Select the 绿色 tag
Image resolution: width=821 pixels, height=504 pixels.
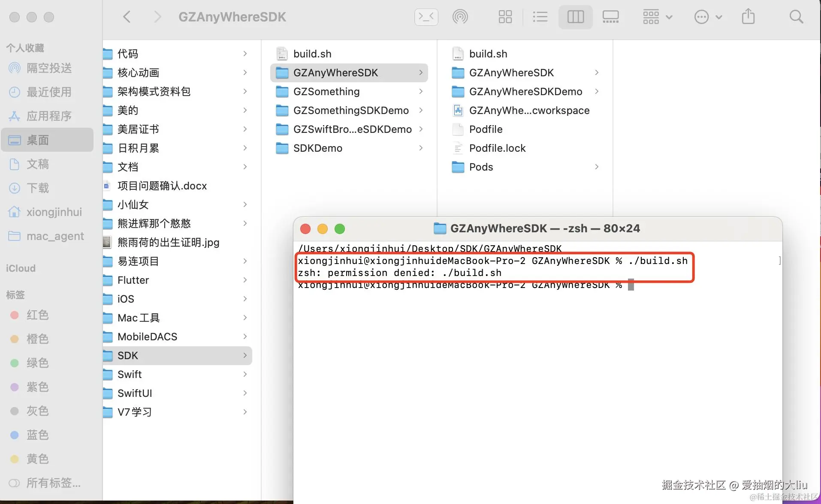point(47,363)
